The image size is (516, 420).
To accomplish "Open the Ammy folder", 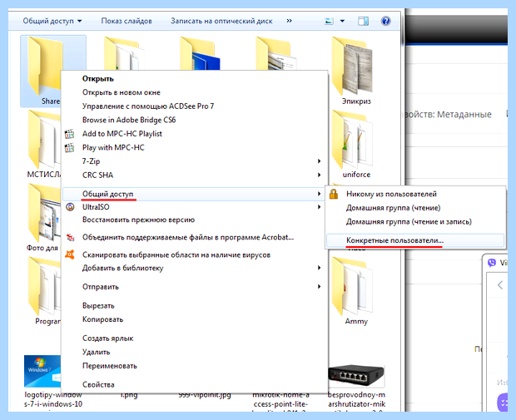I will pos(354,286).
